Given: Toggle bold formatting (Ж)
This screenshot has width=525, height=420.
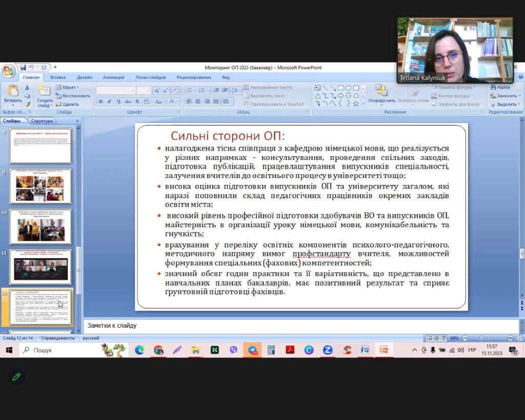Looking at the screenshot, I should click(x=100, y=102).
